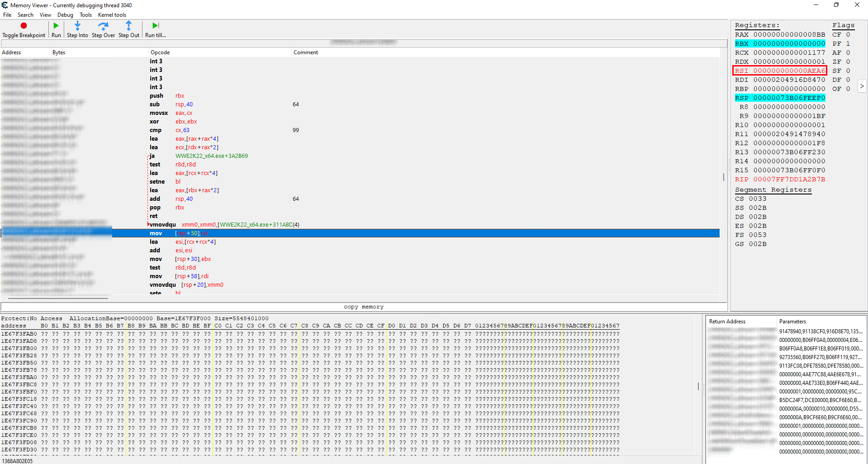Screen dimensions: 868x464
Task: Click the red Toggle Breakpoint icon
Action: pyautogui.click(x=24, y=26)
